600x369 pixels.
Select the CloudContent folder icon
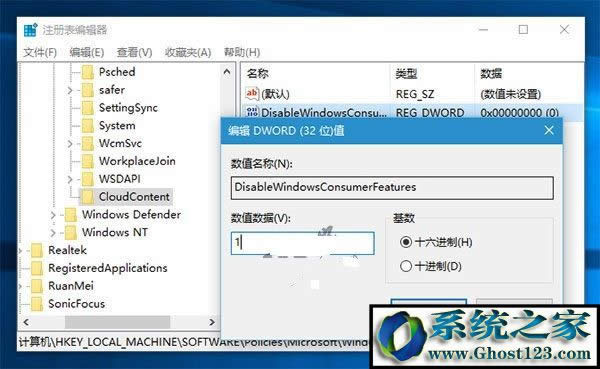(x=88, y=197)
